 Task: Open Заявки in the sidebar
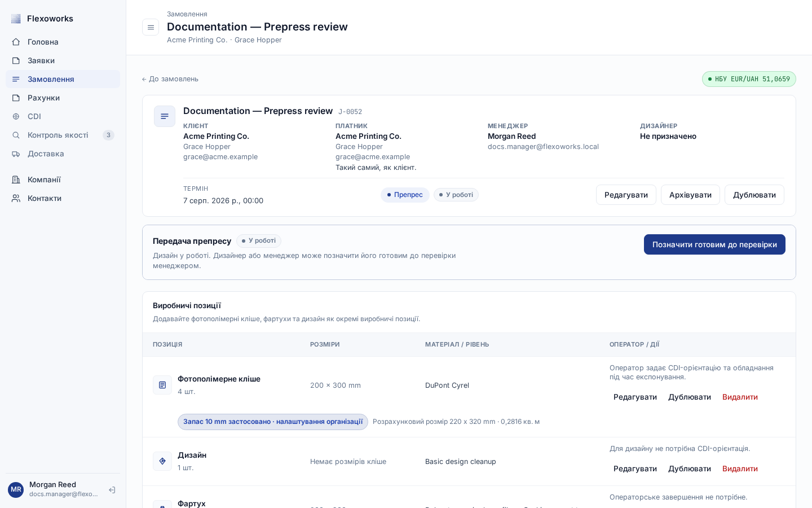click(63, 60)
